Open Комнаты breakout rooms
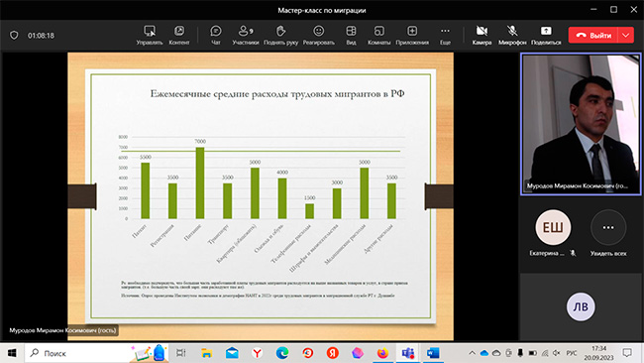The width and height of the screenshot is (644, 363). (379, 36)
